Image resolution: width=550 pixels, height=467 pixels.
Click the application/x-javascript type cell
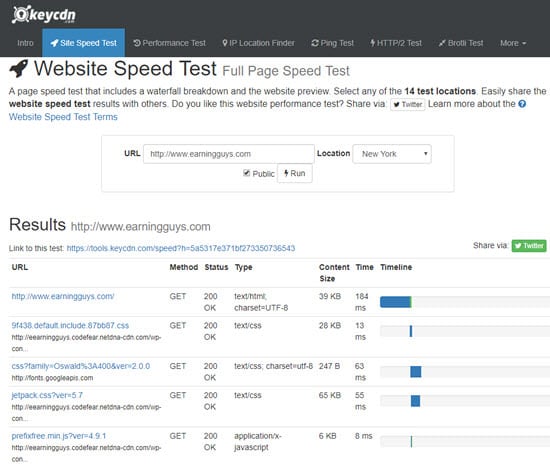[x=258, y=442]
